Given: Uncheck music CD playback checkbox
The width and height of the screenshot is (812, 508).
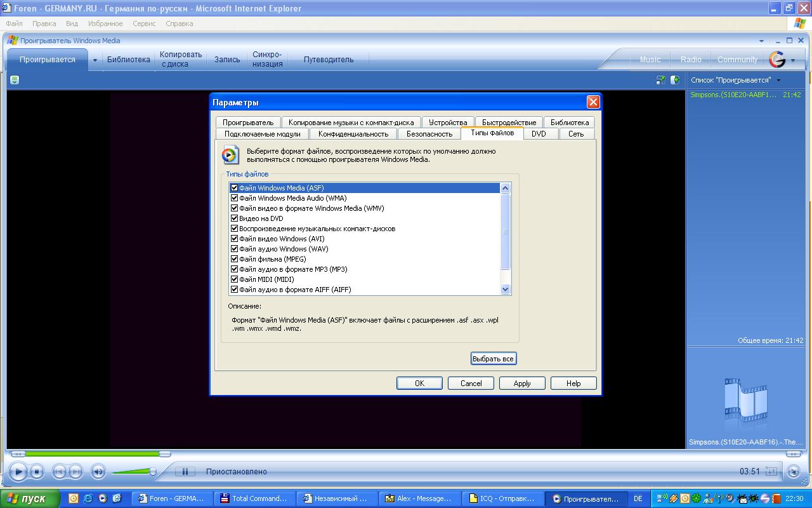Looking at the screenshot, I should [x=234, y=229].
